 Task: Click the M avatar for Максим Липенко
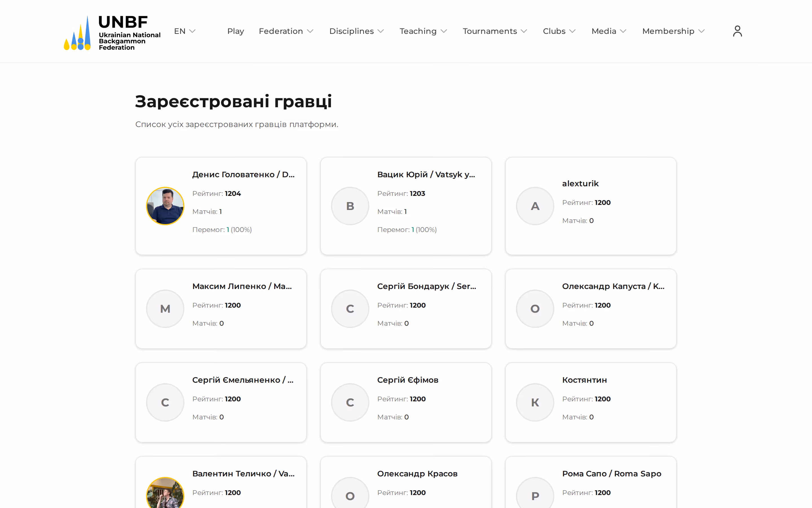(x=165, y=308)
